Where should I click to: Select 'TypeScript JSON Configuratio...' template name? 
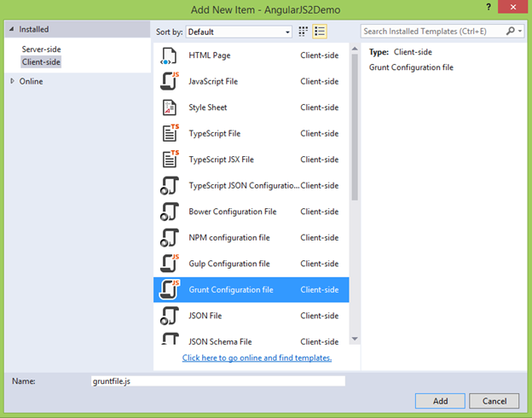click(244, 186)
